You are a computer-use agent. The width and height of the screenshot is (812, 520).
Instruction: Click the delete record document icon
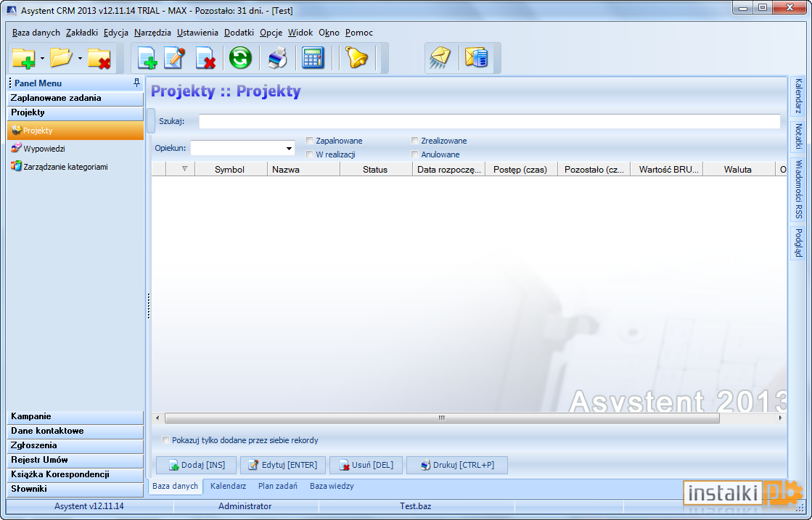point(205,58)
